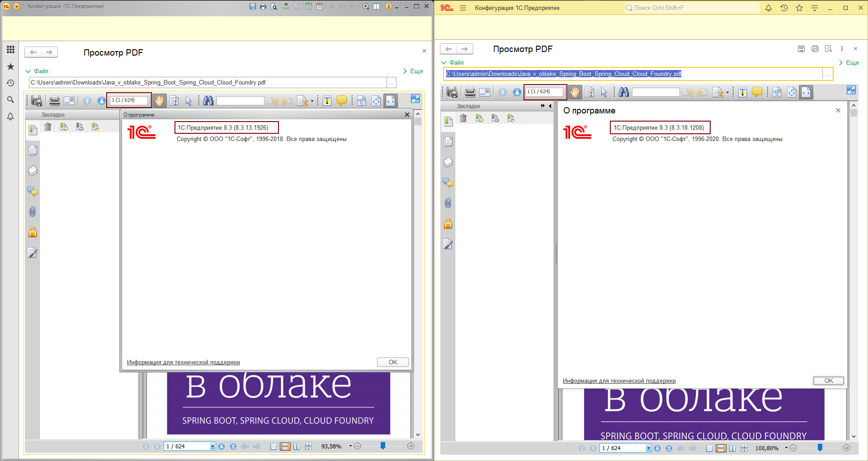
Task: Open hamburger main menu in right window
Action: pos(463,8)
